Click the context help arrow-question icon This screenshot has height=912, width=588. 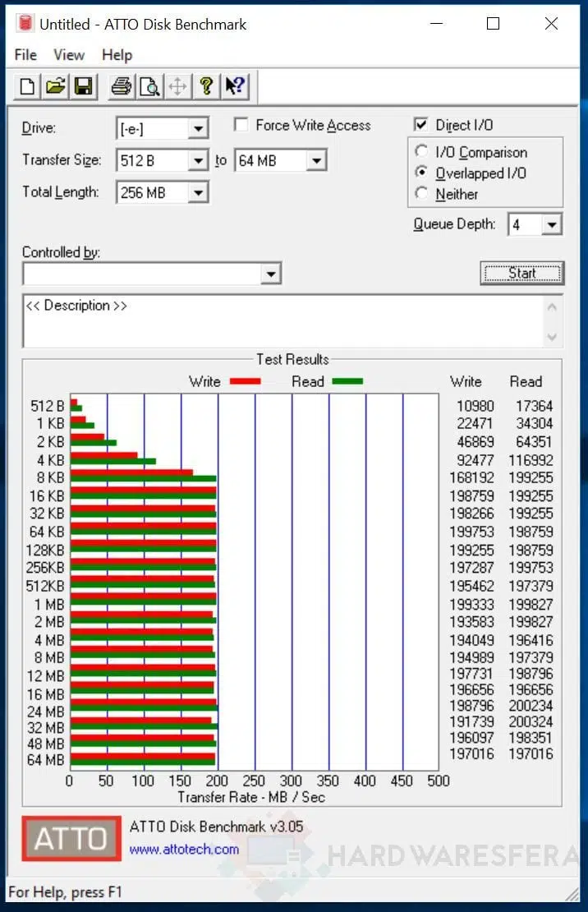[235, 86]
